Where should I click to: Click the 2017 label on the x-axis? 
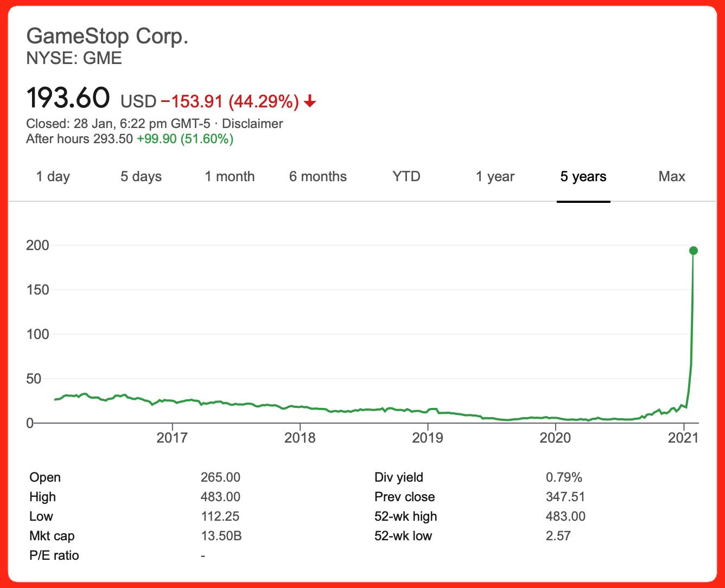pos(172,437)
